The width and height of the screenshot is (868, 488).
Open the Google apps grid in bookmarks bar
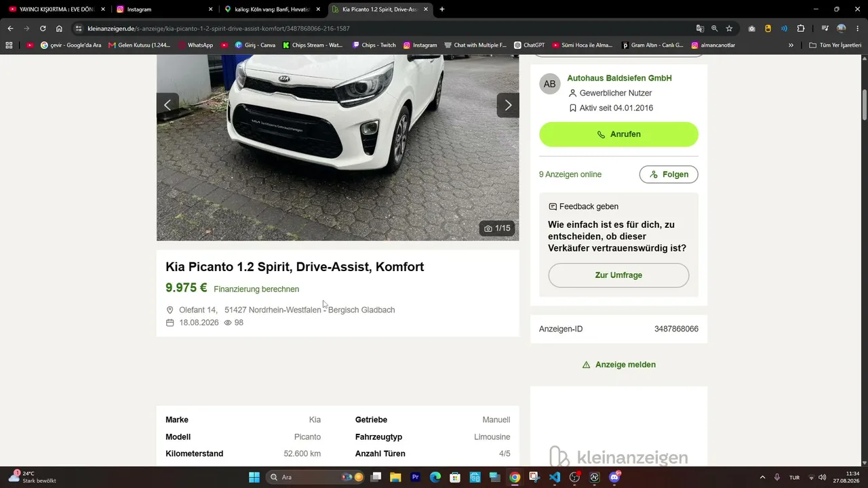point(9,45)
